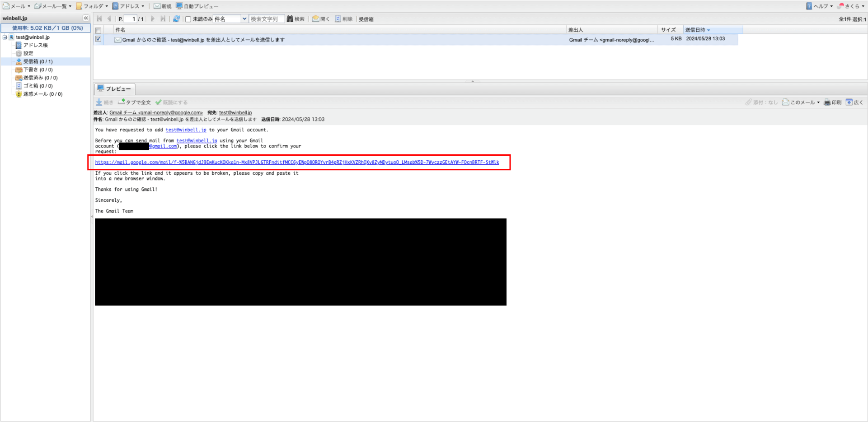Click test@winbell.jp link in first body line
The height and width of the screenshot is (422, 868).
[186, 130]
